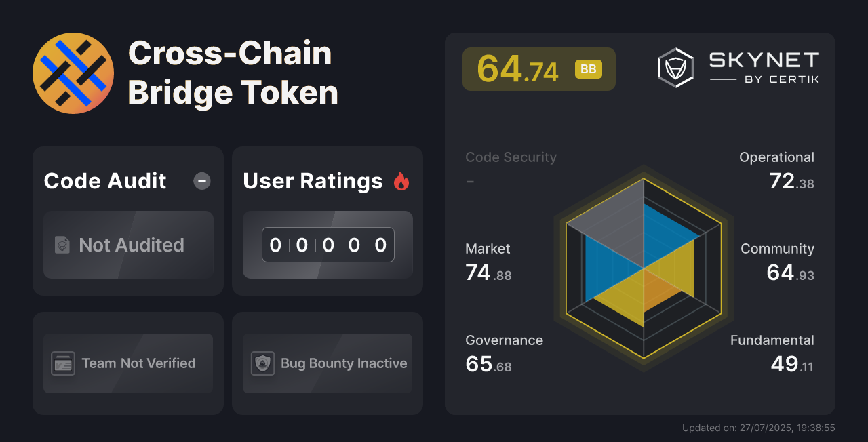868x442 pixels.
Task: Select the Market score 74.88 label
Action: [488, 262]
